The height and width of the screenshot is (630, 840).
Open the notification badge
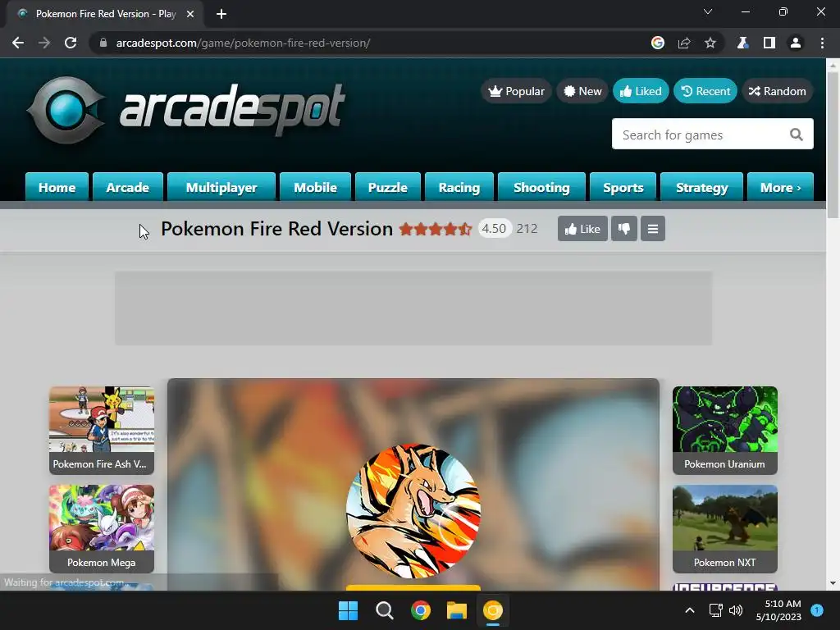coord(817,610)
